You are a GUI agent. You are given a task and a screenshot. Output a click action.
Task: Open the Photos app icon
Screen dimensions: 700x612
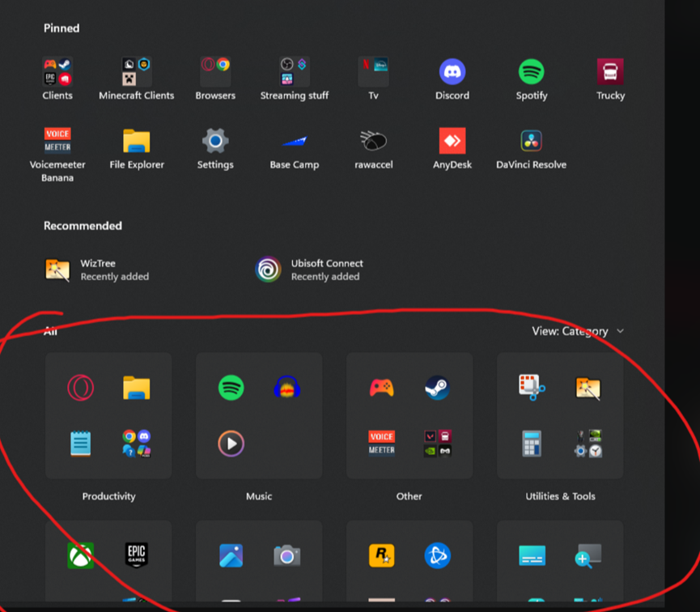click(231, 555)
